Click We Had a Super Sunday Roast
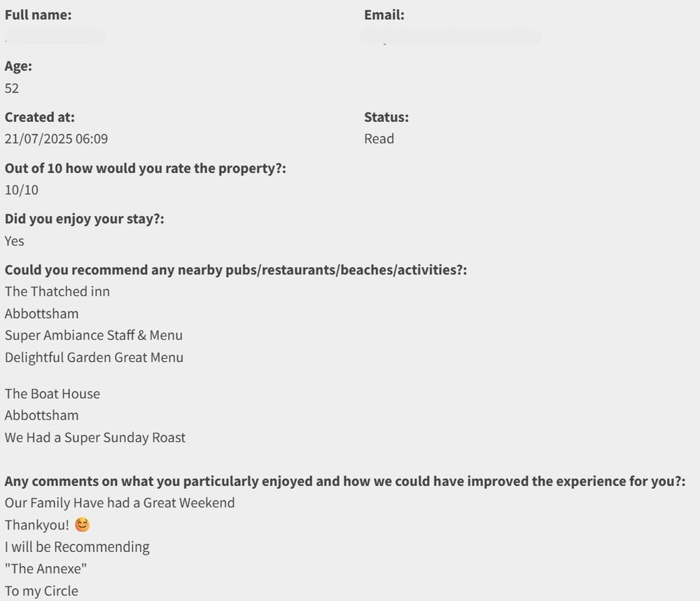Image resolution: width=700 pixels, height=601 pixels. pyautogui.click(x=95, y=438)
